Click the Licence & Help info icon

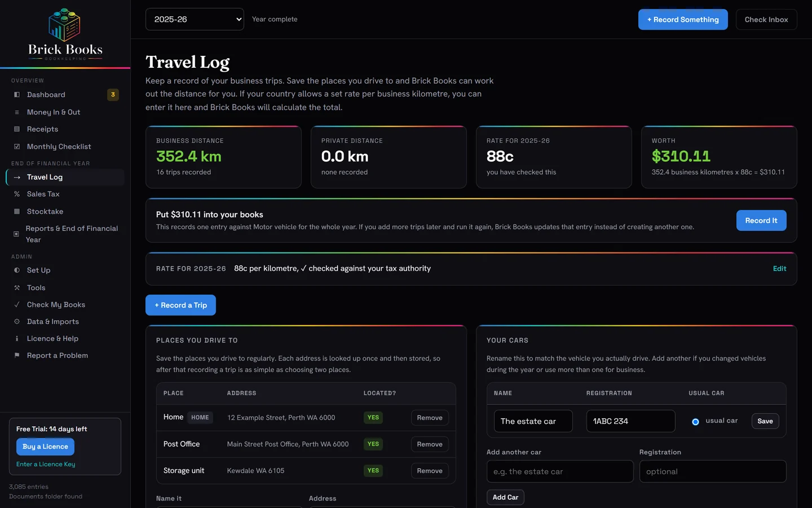(17, 339)
